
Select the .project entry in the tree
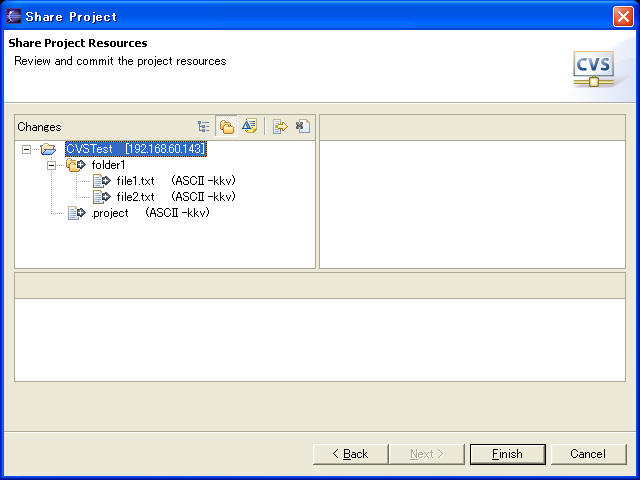(110, 213)
